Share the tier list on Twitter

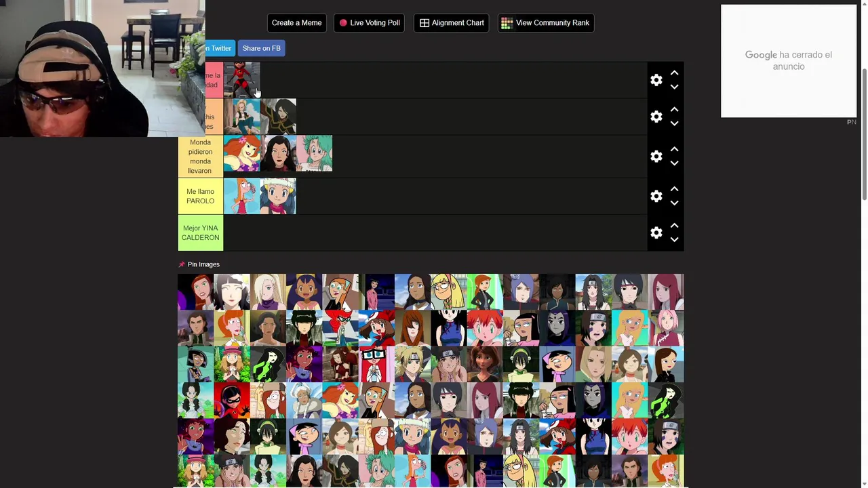(220, 48)
